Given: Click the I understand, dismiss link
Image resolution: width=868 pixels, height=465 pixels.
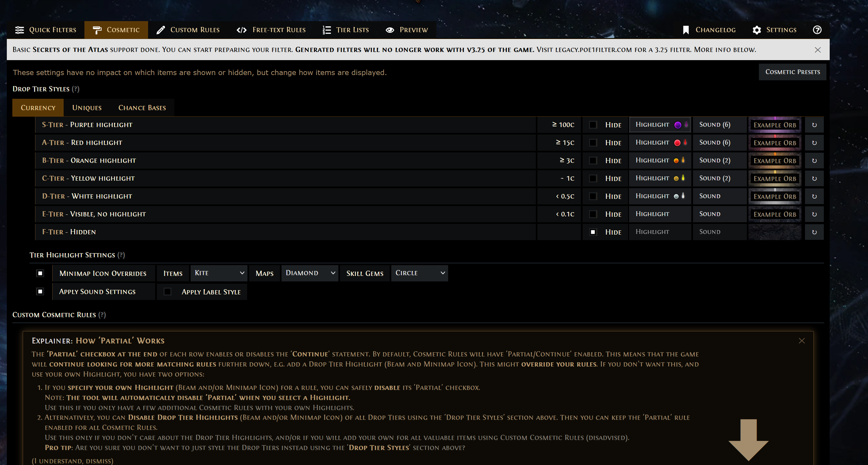Looking at the screenshot, I should point(72,461).
